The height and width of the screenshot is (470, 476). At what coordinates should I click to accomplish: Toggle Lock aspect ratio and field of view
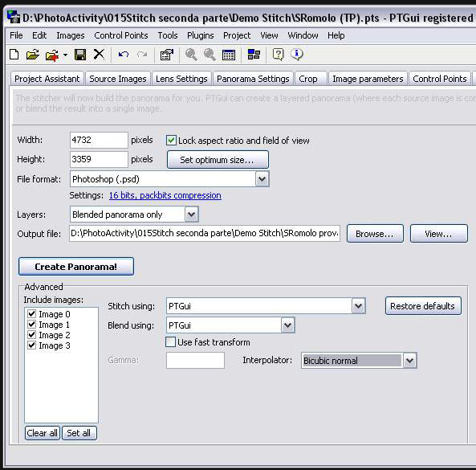pos(171,141)
